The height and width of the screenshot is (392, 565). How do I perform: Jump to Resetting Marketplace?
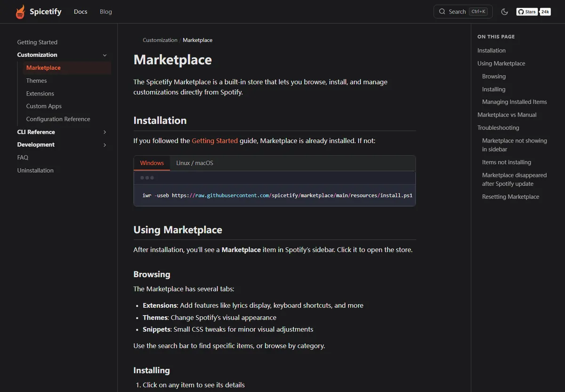[x=510, y=197]
